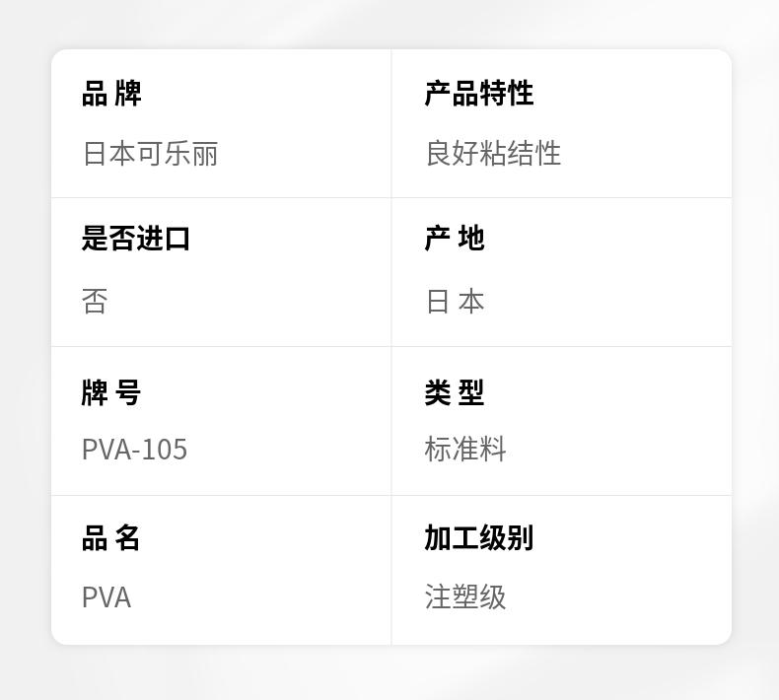The image size is (779, 700).
Task: Click the 产地 field label
Action: pyautogui.click(x=455, y=239)
